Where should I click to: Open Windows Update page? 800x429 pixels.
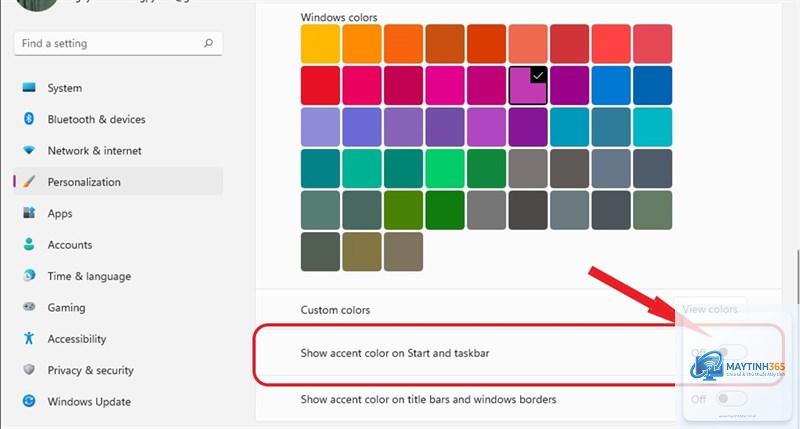click(x=118, y=401)
